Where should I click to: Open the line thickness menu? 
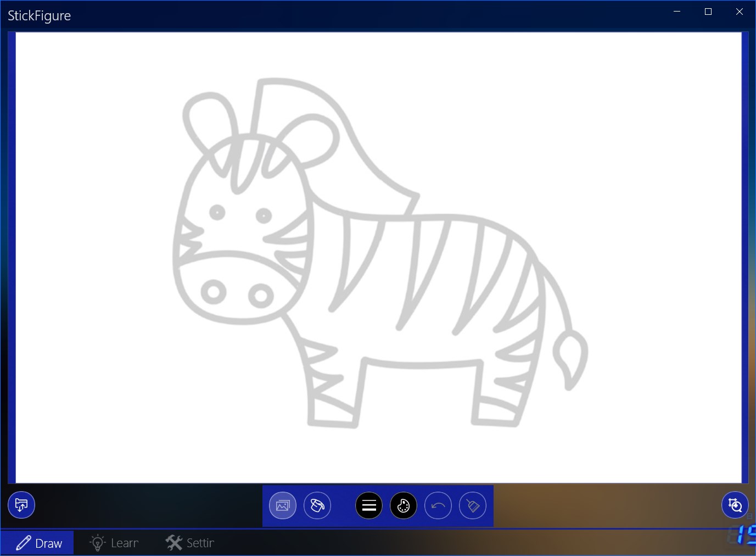(x=369, y=505)
